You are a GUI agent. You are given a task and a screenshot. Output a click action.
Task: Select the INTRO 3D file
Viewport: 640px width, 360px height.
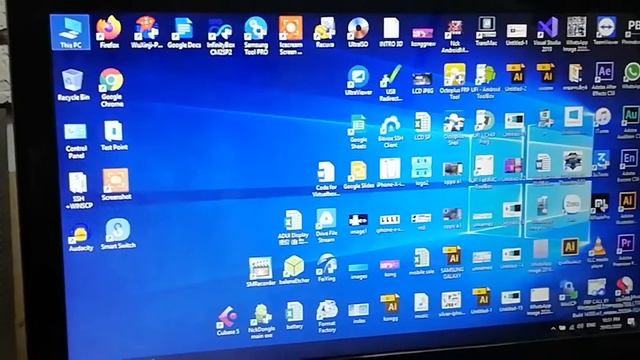click(391, 32)
